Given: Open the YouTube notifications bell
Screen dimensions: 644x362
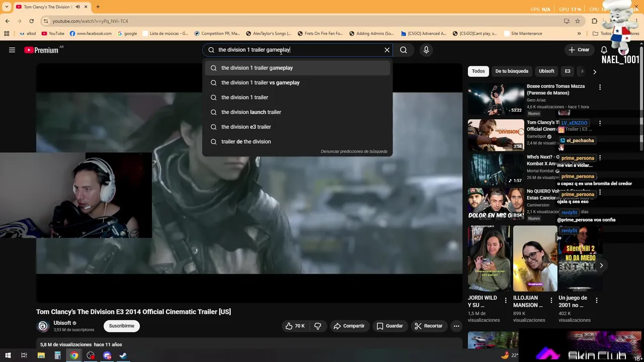Looking at the screenshot, I should pos(604,50).
